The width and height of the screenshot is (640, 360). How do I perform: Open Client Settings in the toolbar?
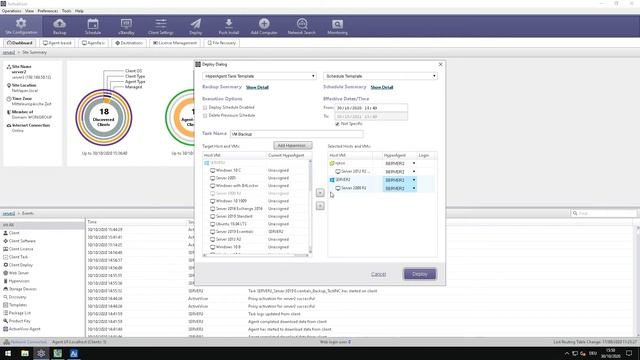click(161, 26)
